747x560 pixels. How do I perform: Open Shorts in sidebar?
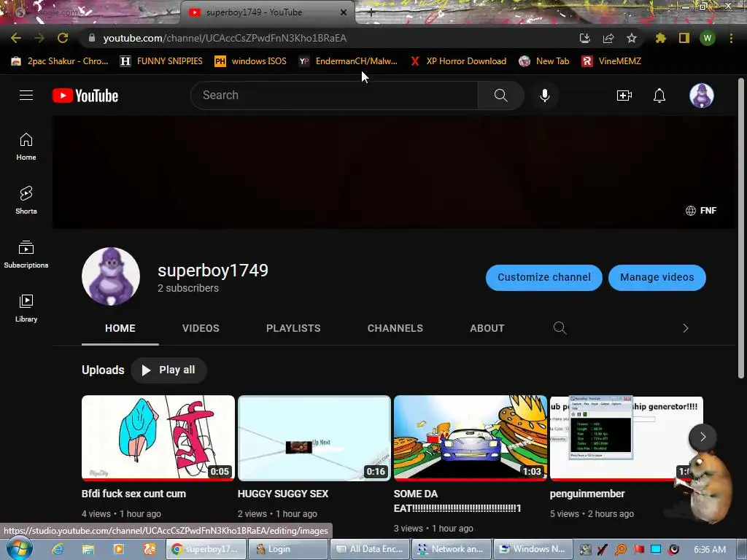(x=26, y=201)
